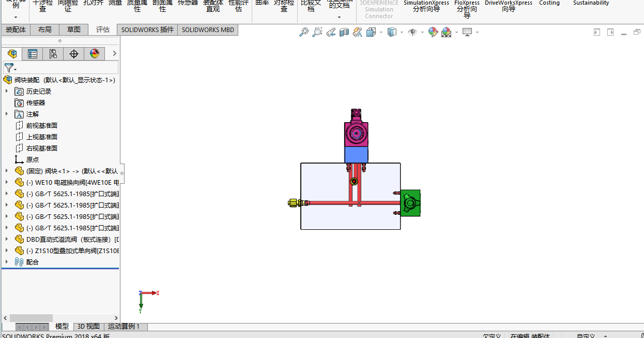Open Display Style dropdown arrow
Viewport: 644px width, 338px height.
(x=402, y=32)
